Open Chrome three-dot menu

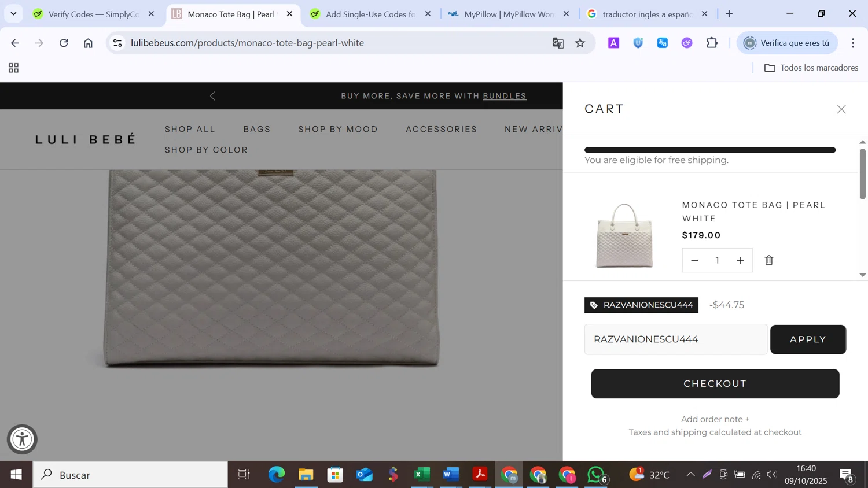853,43
